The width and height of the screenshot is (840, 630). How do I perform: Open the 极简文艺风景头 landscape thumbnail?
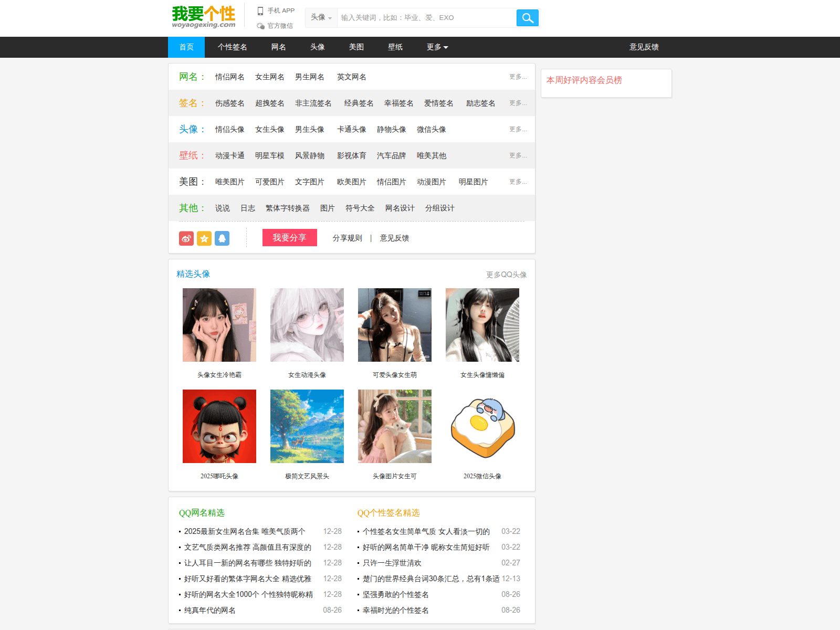(307, 426)
